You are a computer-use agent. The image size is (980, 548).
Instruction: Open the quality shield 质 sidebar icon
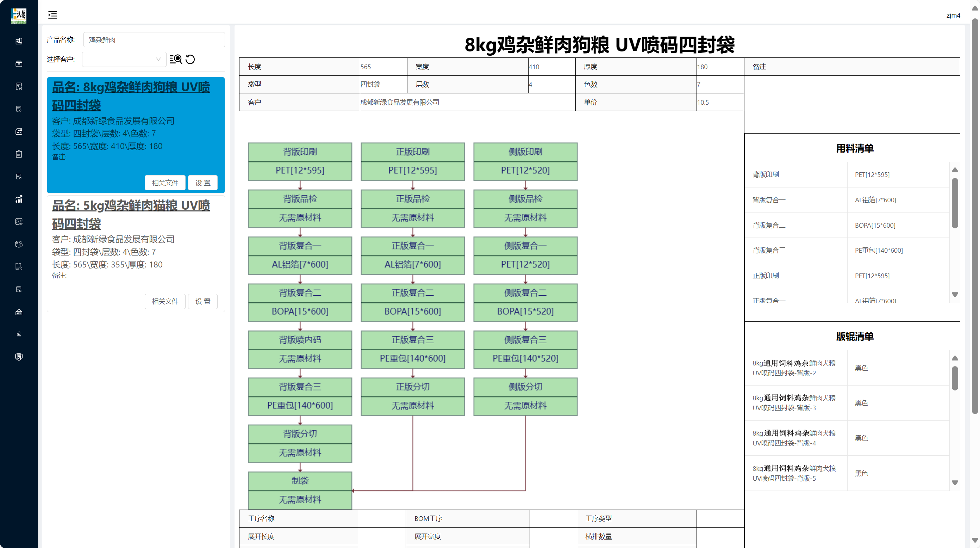point(19,357)
